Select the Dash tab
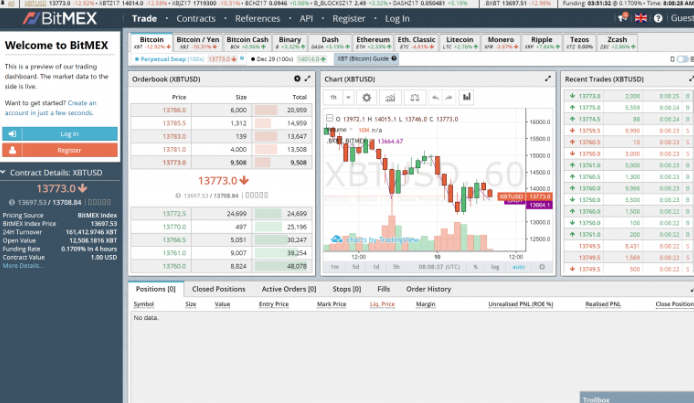The height and width of the screenshot is (403, 694). (x=330, y=42)
